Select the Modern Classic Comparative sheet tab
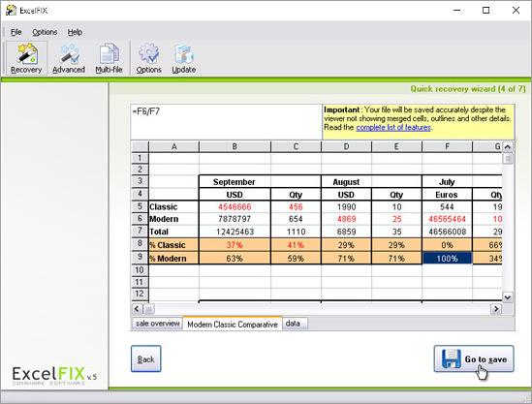This screenshot has width=532, height=404. tap(233, 324)
